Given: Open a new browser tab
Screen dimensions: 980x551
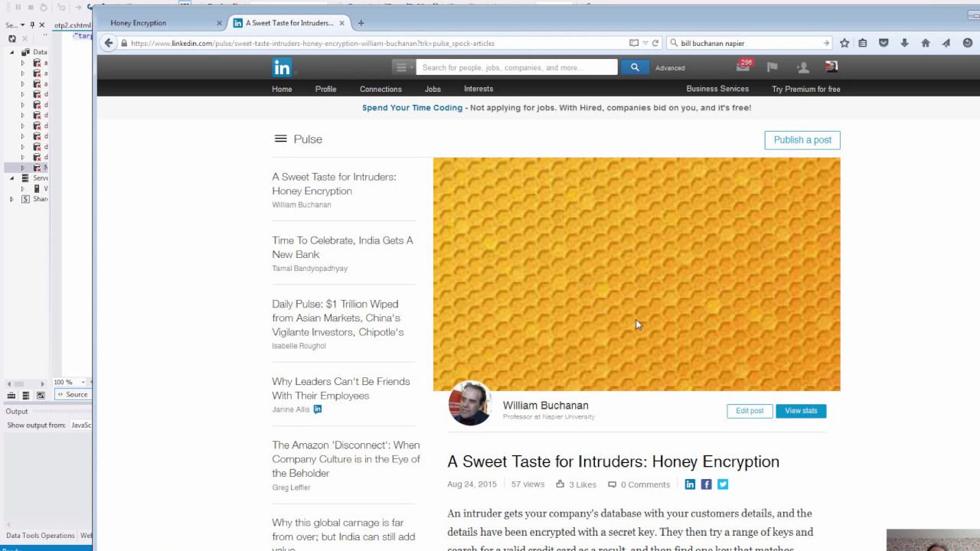Looking at the screenshot, I should click(361, 23).
